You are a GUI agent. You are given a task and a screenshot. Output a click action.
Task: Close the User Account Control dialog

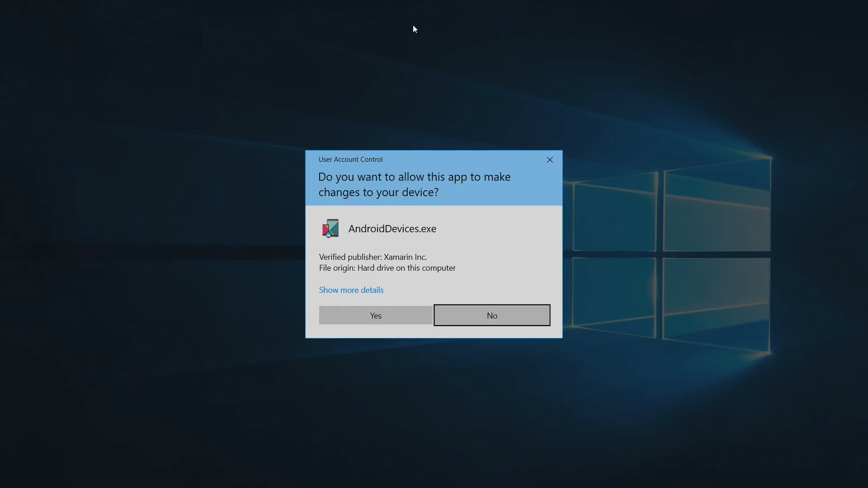[550, 160]
